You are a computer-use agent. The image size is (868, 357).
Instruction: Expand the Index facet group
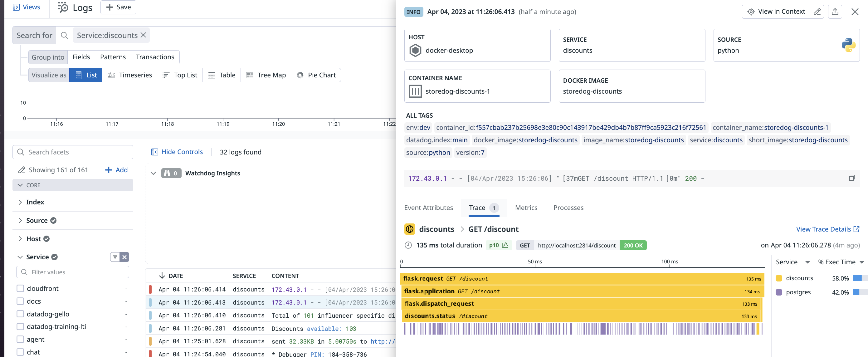point(20,202)
